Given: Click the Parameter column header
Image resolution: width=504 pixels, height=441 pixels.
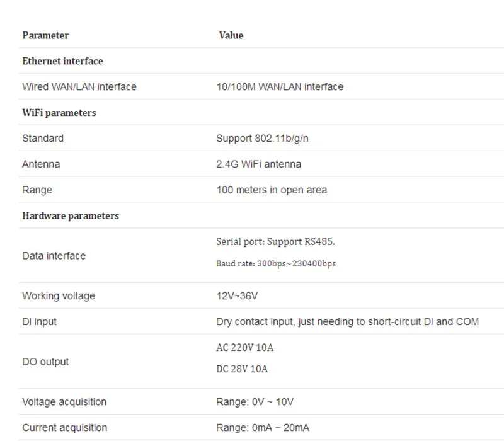Looking at the screenshot, I should tap(45, 35).
